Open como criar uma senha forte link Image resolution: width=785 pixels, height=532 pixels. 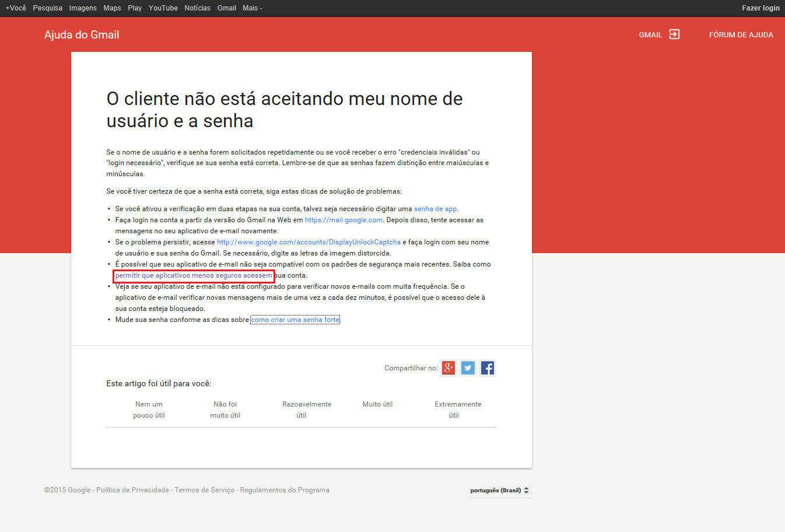pos(295,320)
